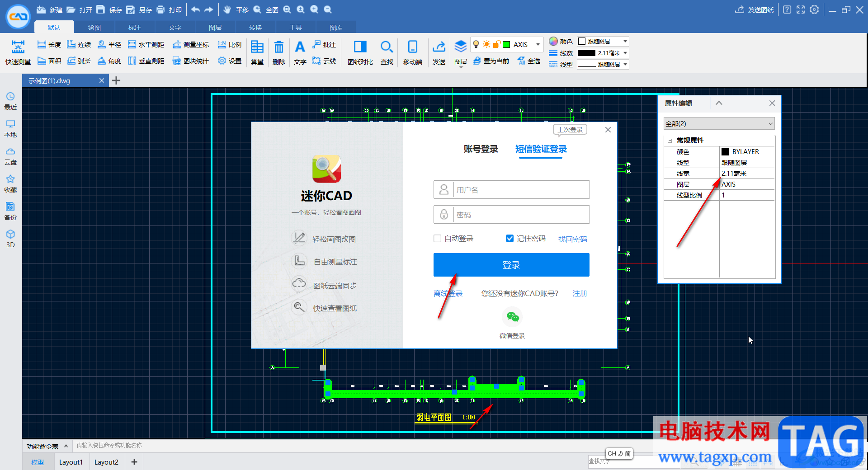Click the 注册 register link

(x=580, y=293)
